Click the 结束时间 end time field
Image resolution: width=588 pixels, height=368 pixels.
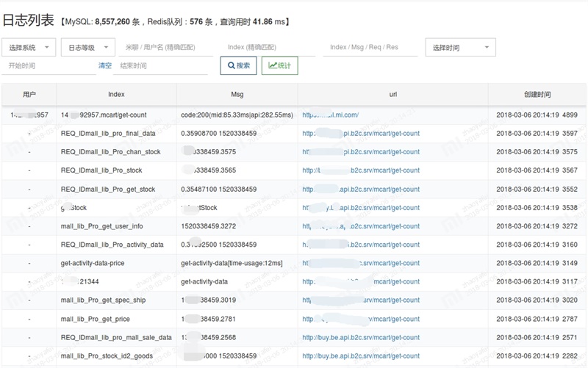click(160, 65)
